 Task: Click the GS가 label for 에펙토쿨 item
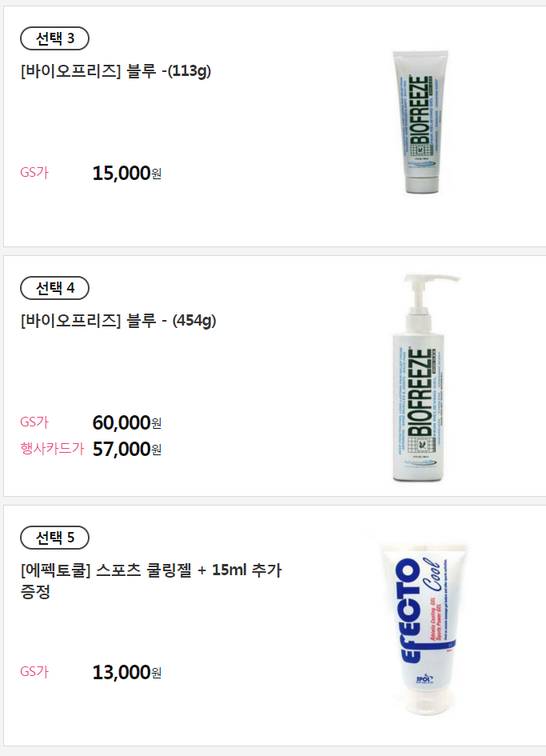[34, 672]
